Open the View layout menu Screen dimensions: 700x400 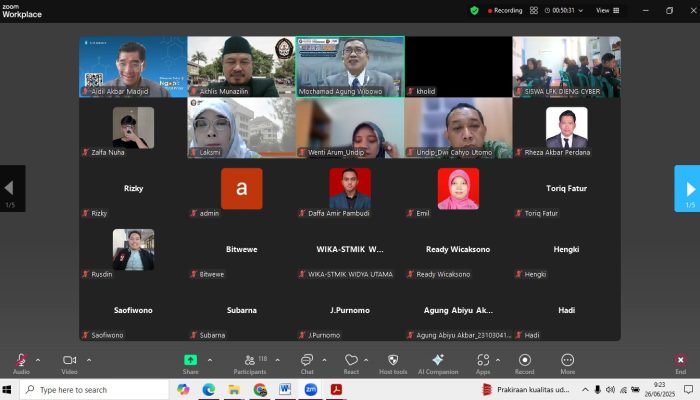pos(607,10)
